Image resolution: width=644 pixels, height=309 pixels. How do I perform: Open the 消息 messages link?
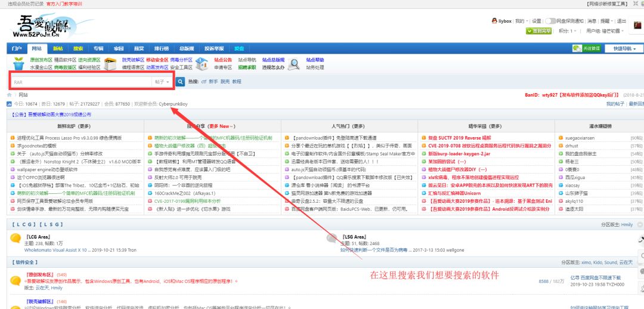(x=592, y=21)
